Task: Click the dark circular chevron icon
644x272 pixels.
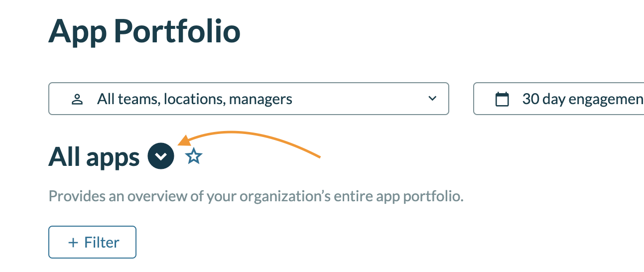Action: point(161,156)
